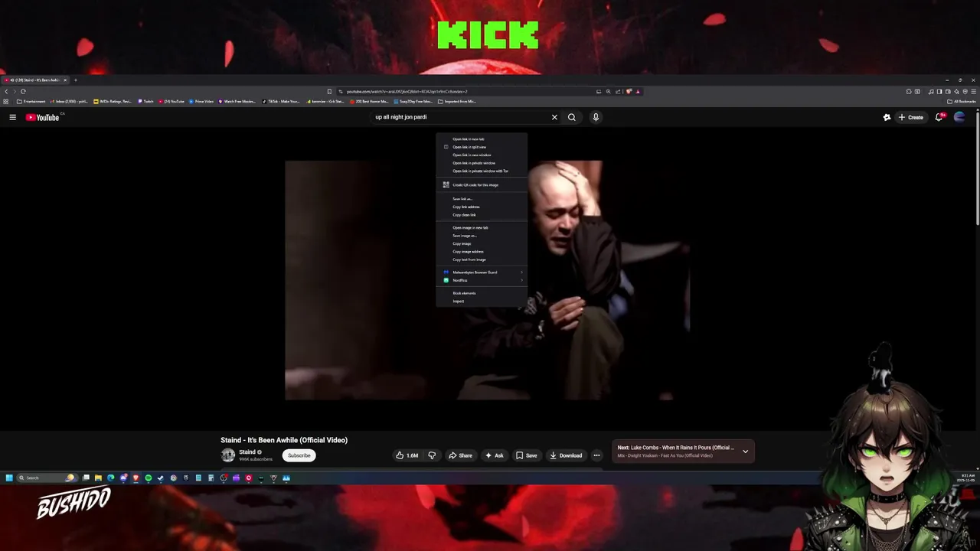The width and height of the screenshot is (980, 551).
Task: Click the sparkle icon left of Create
Action: click(x=887, y=117)
